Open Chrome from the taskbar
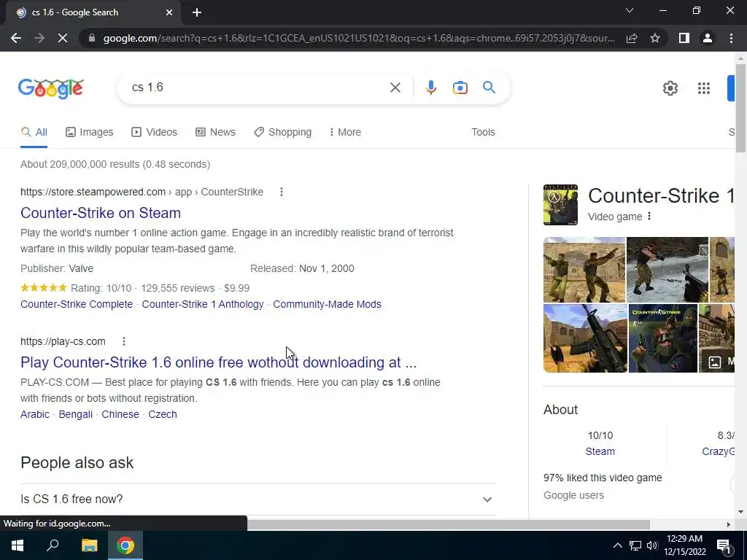The image size is (747, 560). [125, 545]
